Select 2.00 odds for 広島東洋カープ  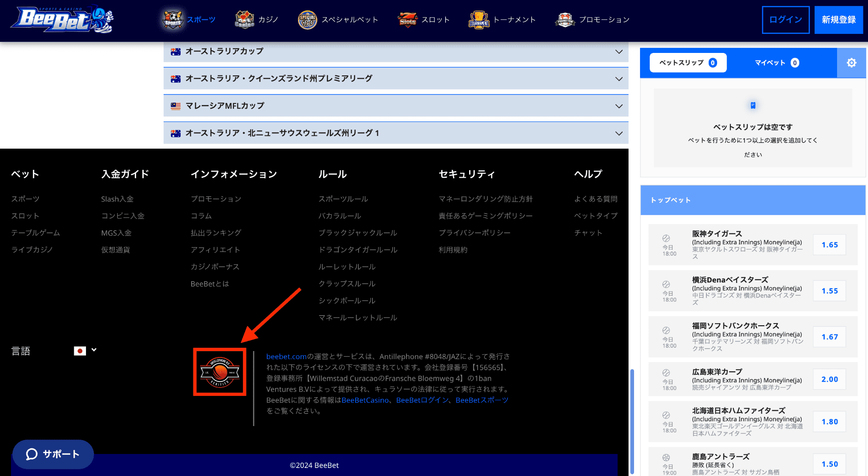coord(829,379)
